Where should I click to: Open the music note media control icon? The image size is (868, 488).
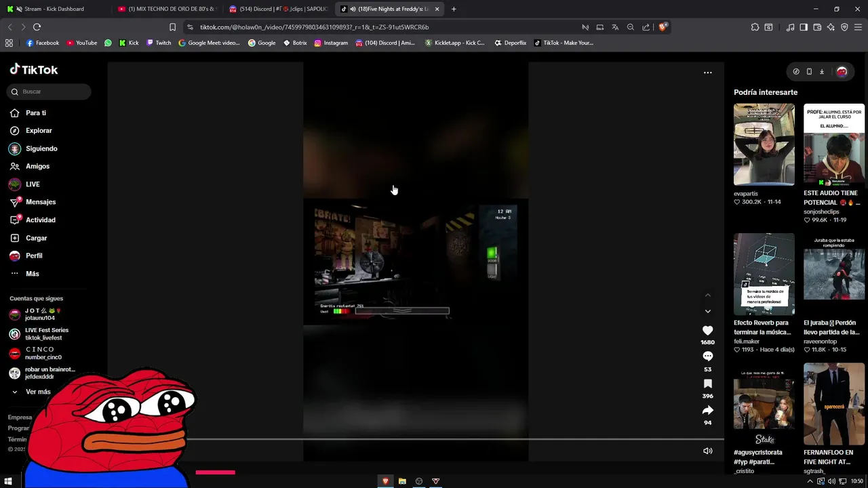[x=790, y=27]
